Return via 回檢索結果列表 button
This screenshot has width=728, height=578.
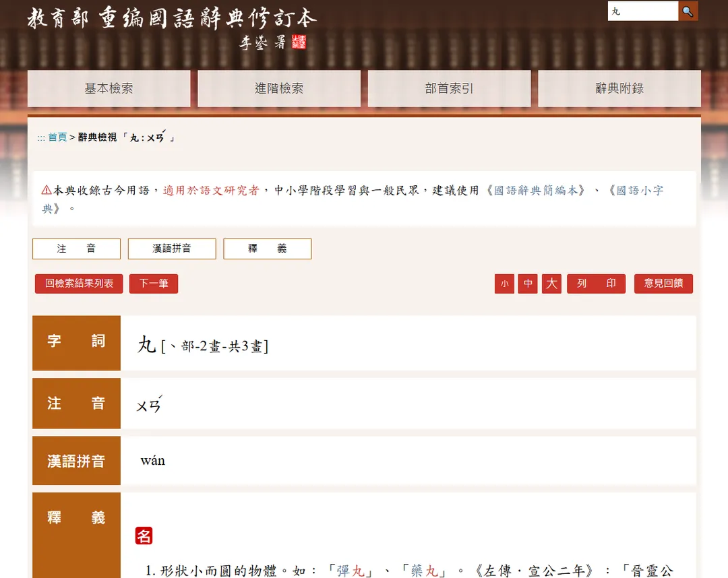(79, 284)
